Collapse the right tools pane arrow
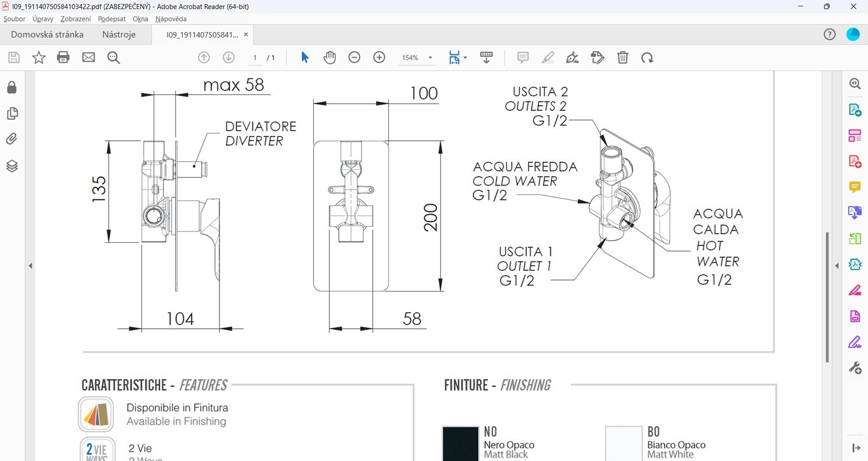This screenshot has width=868, height=461. pos(837,266)
